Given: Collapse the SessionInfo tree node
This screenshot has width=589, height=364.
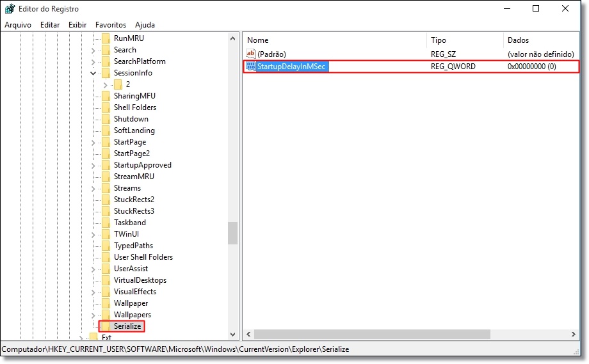Looking at the screenshot, I should pyautogui.click(x=93, y=73).
